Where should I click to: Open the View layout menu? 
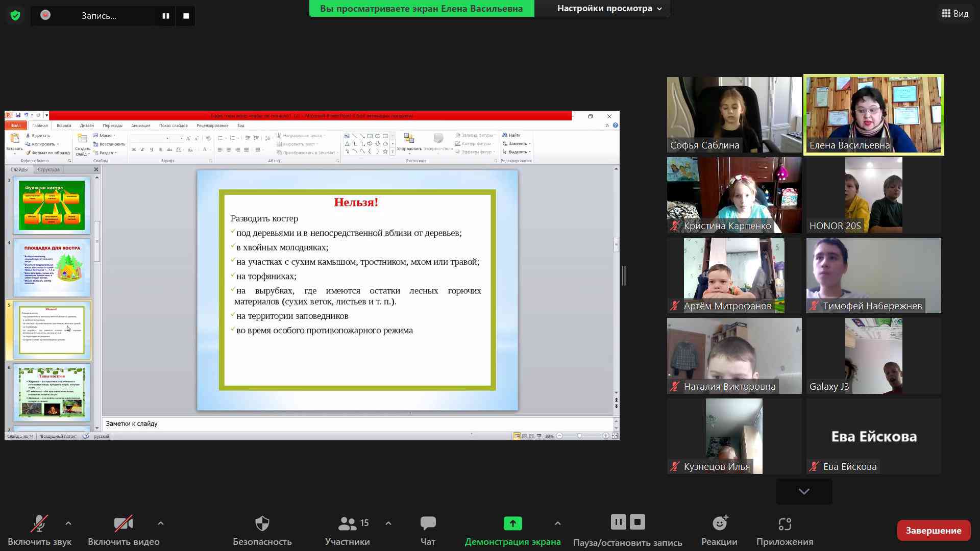coord(954,14)
